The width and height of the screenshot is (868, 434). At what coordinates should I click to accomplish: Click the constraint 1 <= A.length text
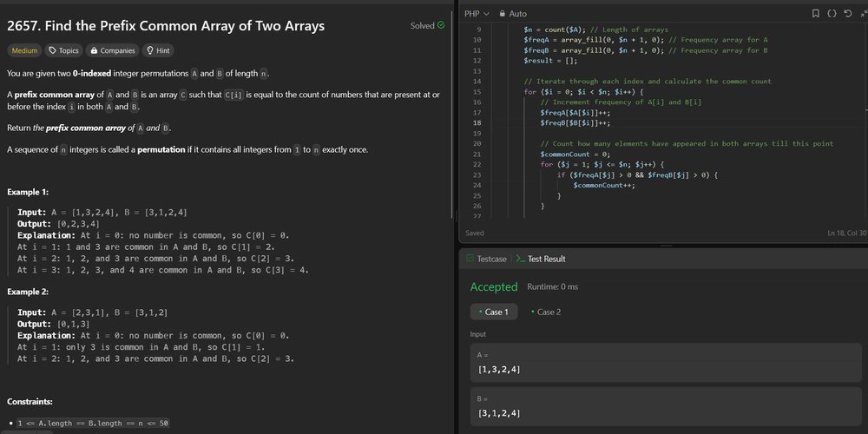click(93, 423)
